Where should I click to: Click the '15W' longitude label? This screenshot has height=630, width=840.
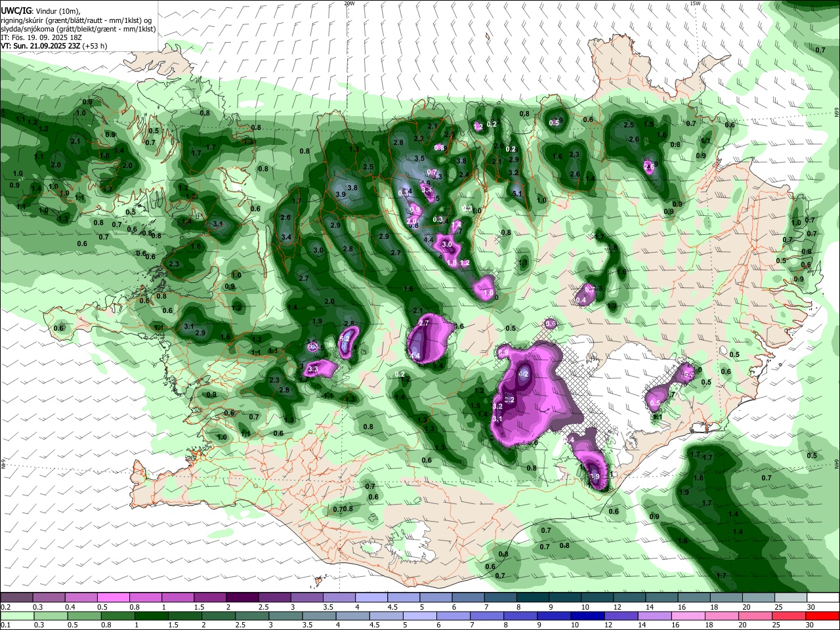(x=695, y=3)
